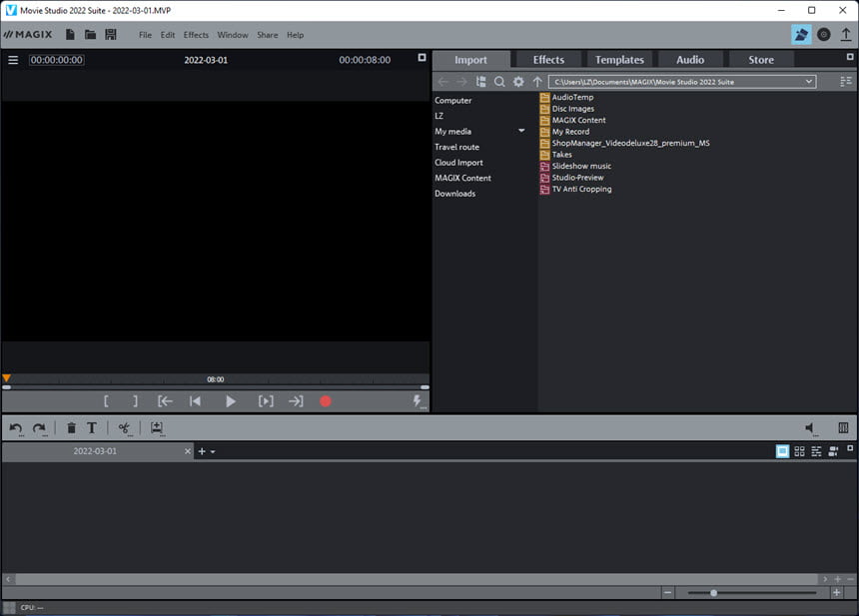Open the Effects menu in the menu bar
859x616 pixels.
(x=196, y=35)
